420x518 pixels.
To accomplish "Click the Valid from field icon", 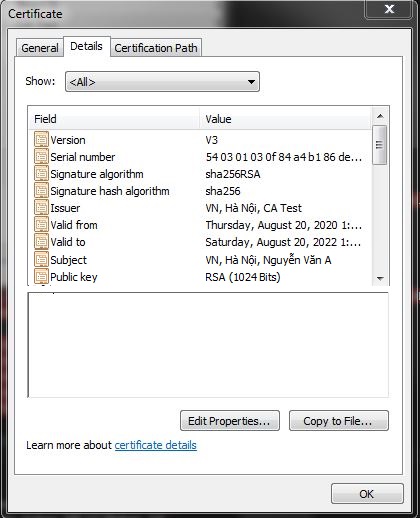I will coord(41,225).
